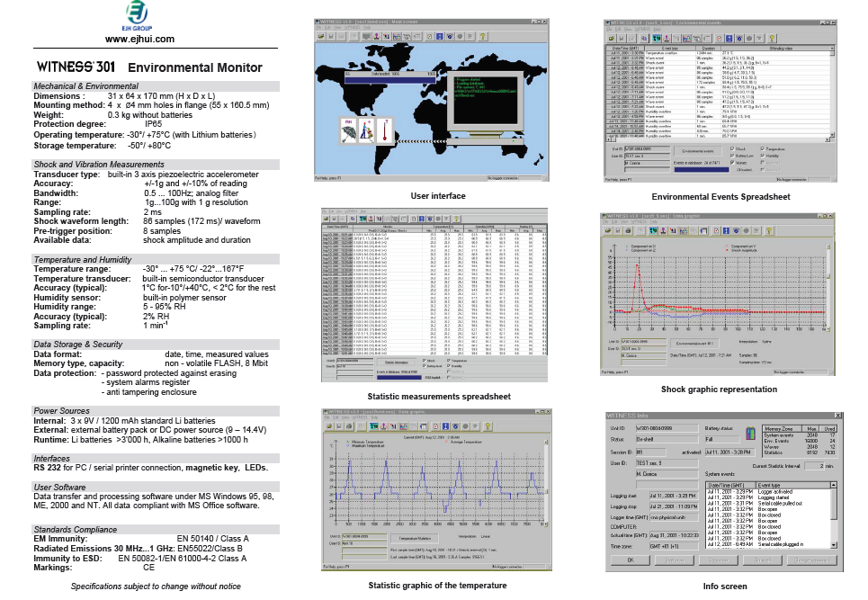This screenshot has height=600, width=868.
Task: Toggle the Shock checkbox in the statistic spreadsheet window
Action: tap(425, 361)
